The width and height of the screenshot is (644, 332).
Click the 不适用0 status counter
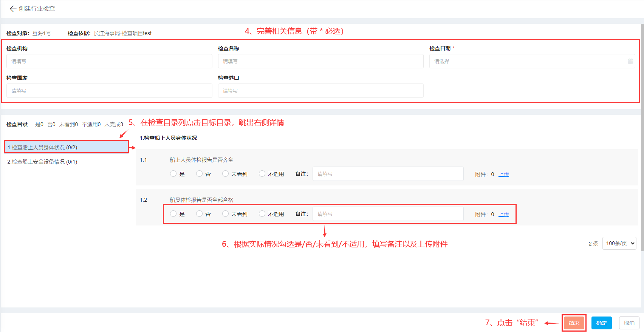point(91,124)
